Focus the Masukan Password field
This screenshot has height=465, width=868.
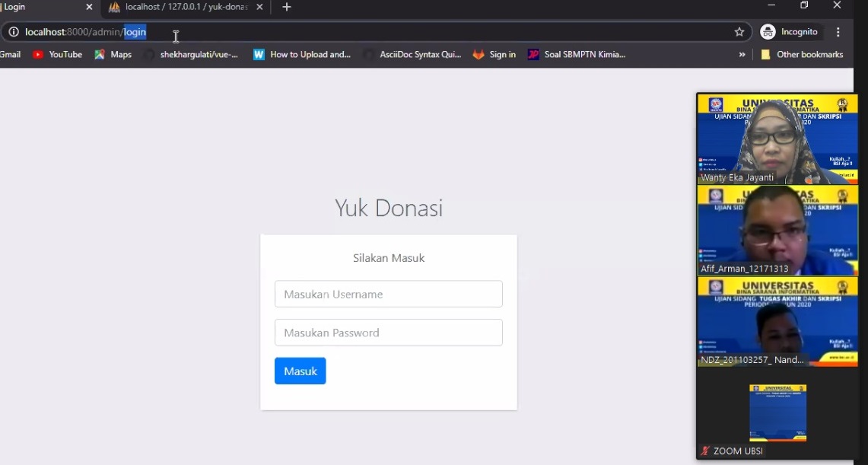pos(388,333)
